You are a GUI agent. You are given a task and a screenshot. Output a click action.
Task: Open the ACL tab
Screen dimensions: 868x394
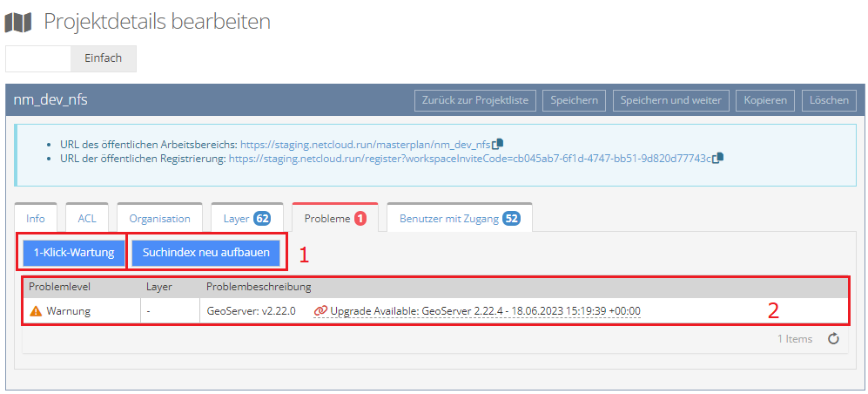tap(87, 219)
